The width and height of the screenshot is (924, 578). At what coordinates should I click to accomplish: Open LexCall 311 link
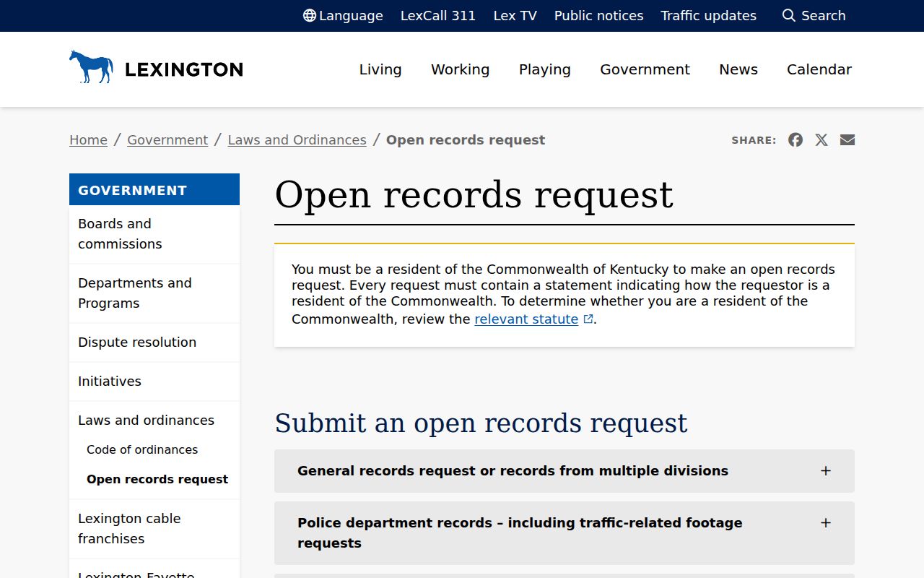pyautogui.click(x=438, y=16)
